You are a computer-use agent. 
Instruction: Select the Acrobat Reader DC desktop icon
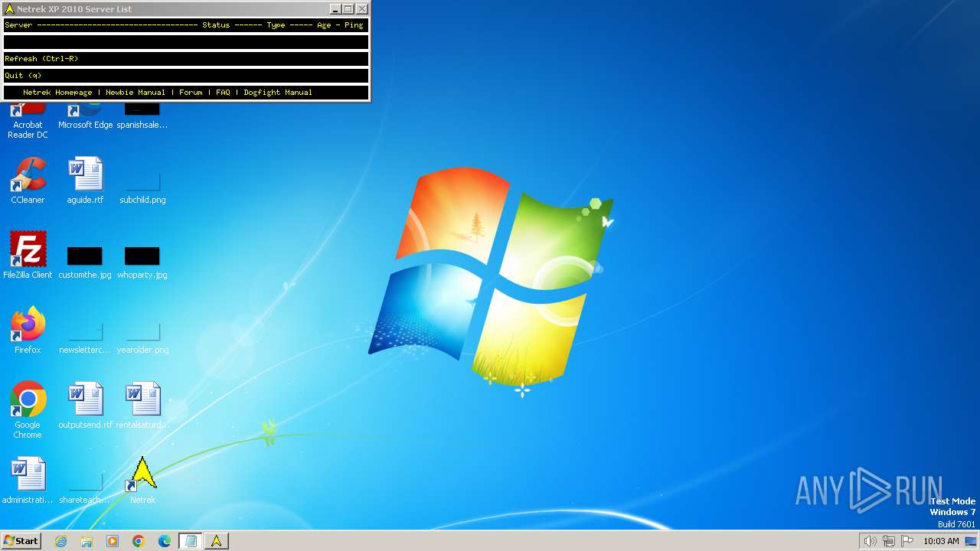pyautogui.click(x=28, y=121)
